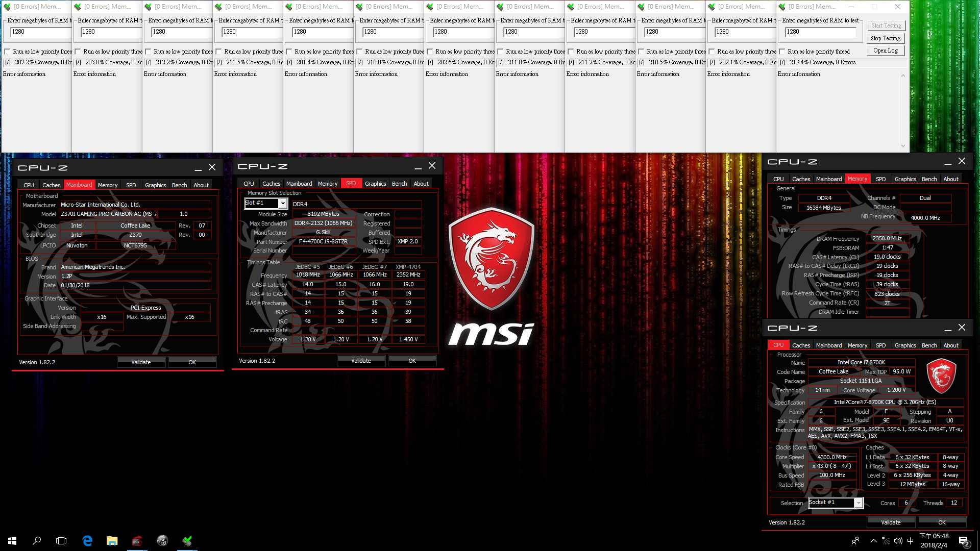Viewport: 980px width, 551px height.
Task: Click the Validate button in CPU-Z mainboard window
Action: click(141, 362)
